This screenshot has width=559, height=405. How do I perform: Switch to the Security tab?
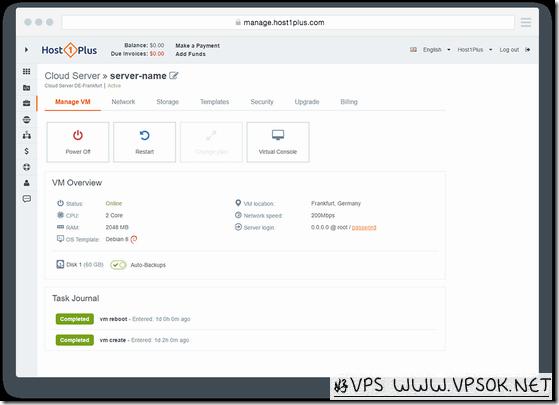pos(262,102)
